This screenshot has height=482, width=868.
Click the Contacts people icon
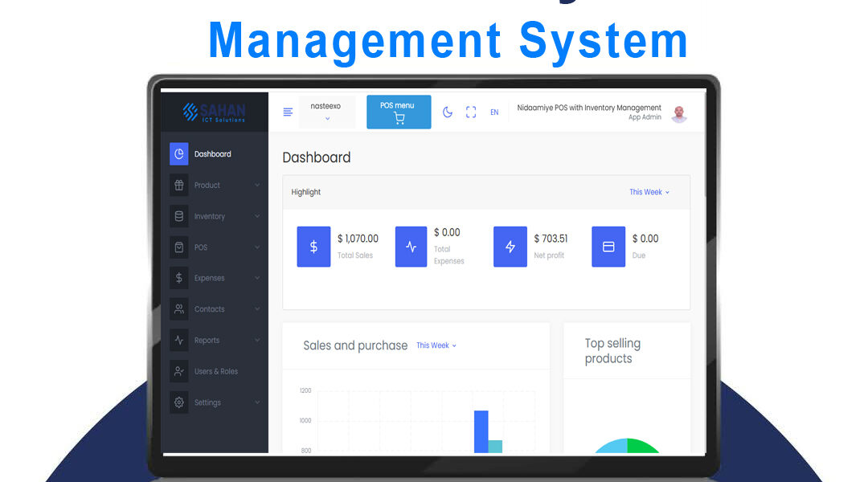pos(178,308)
